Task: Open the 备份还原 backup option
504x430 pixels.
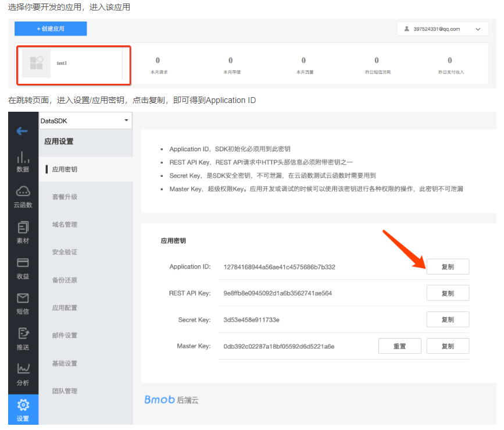Action: pyautogui.click(x=65, y=280)
